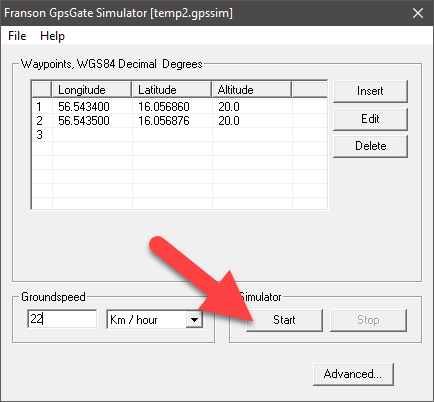Start the simulator

pyautogui.click(x=284, y=320)
